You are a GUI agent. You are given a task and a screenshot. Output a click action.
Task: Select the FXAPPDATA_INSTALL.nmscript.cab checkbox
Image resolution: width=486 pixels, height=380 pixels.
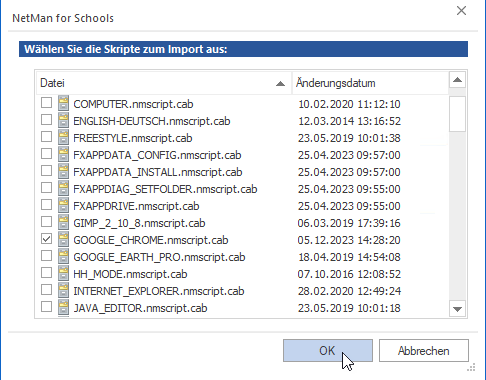[47, 171]
